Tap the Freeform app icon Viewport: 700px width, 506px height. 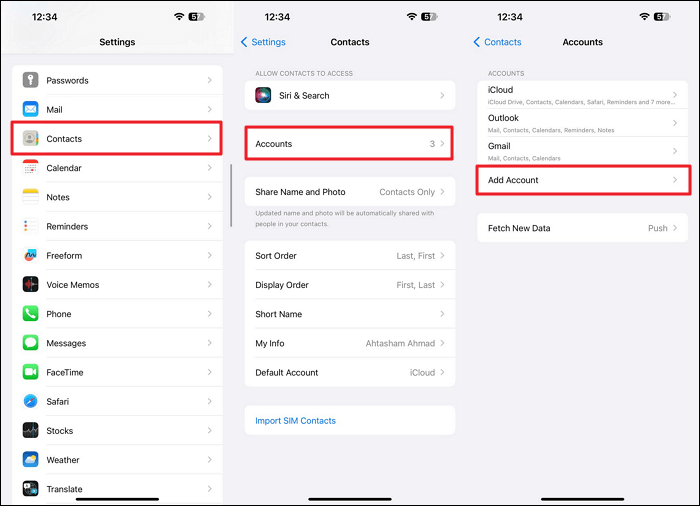[x=30, y=255]
